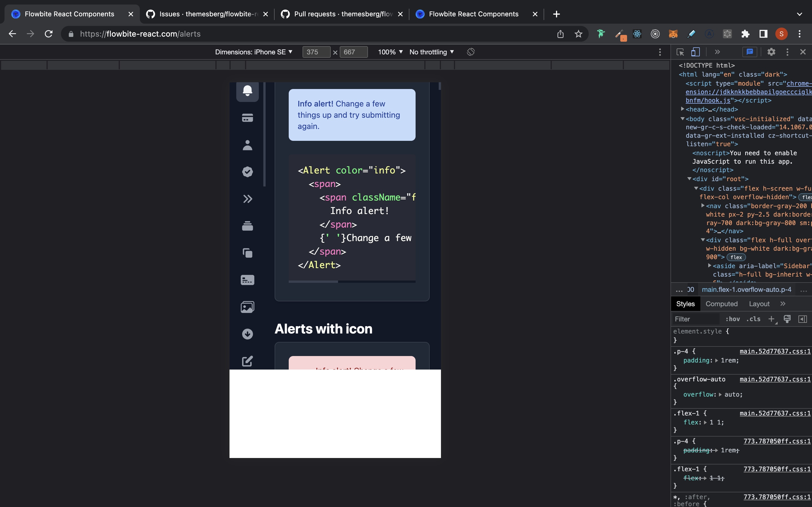This screenshot has height=507, width=812.
Task: Toggle element state with the :hov button
Action: (x=732, y=319)
